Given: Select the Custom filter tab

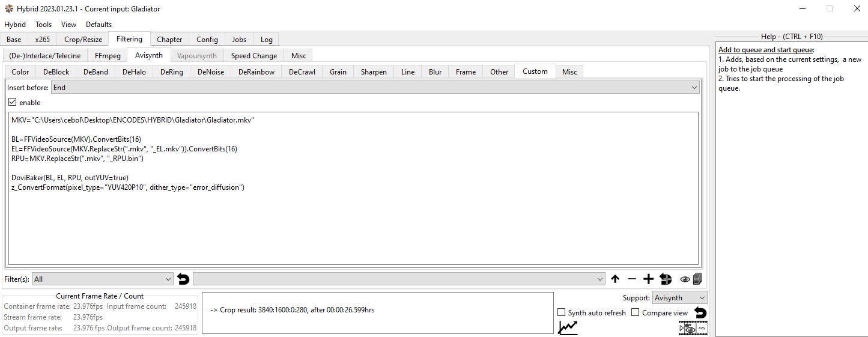Looking at the screenshot, I should click(x=535, y=71).
